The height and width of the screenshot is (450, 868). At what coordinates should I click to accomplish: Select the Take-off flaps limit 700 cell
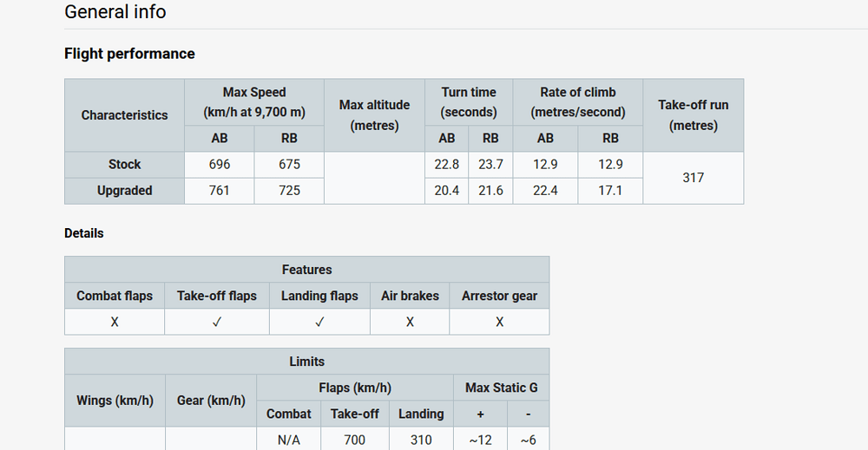(x=354, y=440)
